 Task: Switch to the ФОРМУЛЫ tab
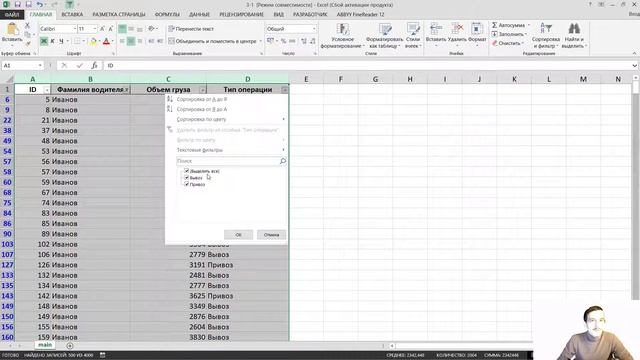[x=167, y=15]
